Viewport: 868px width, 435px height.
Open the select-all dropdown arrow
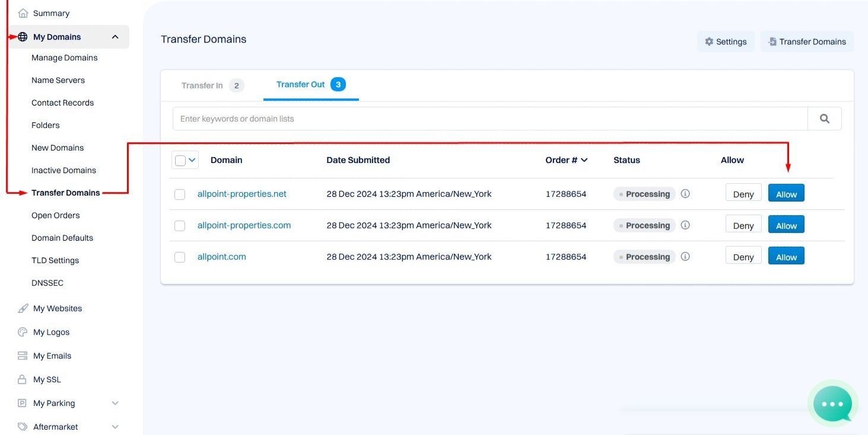pyautogui.click(x=192, y=160)
